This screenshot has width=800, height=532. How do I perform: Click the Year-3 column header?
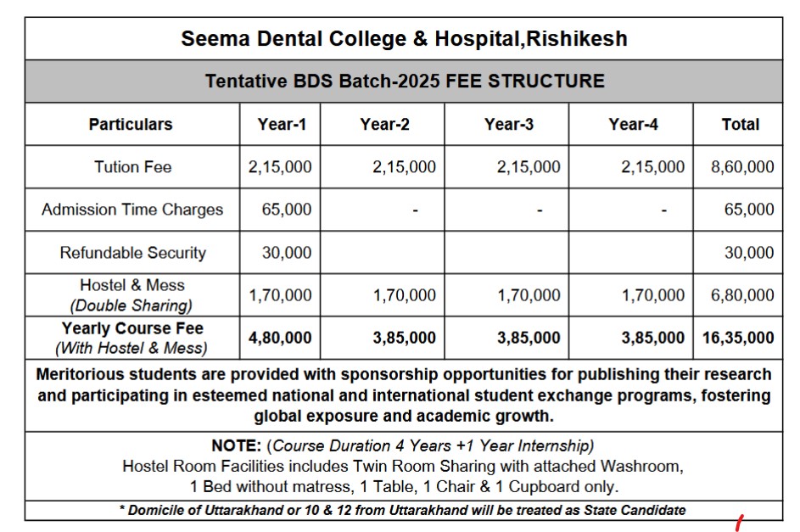tap(509, 125)
